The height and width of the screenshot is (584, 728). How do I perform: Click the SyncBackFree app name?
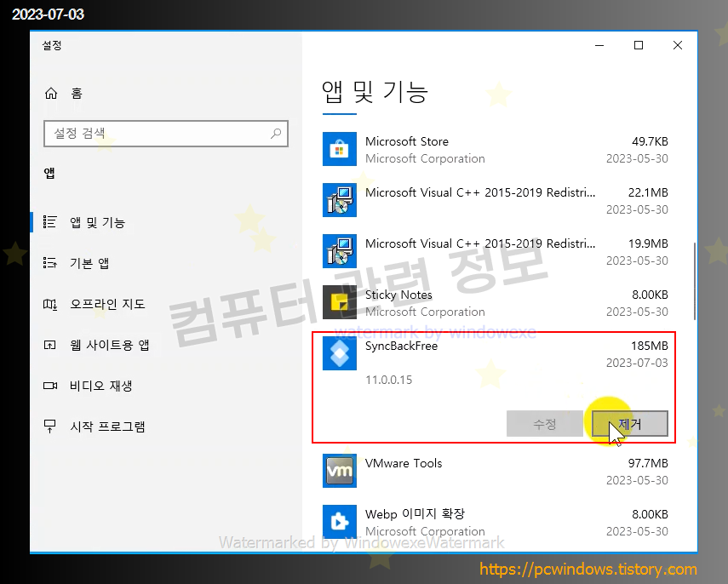point(401,346)
